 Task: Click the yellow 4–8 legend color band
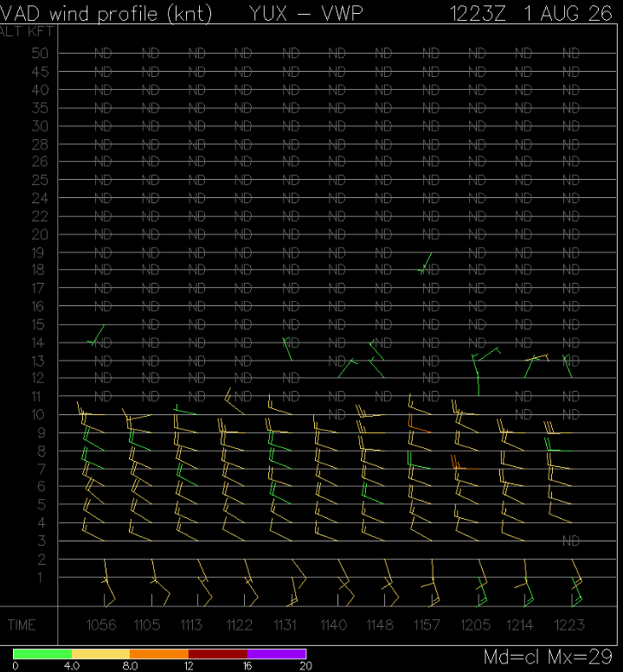(x=100, y=654)
